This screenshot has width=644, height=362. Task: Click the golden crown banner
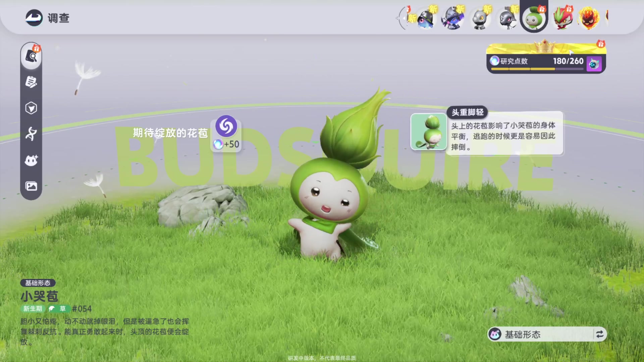click(545, 48)
